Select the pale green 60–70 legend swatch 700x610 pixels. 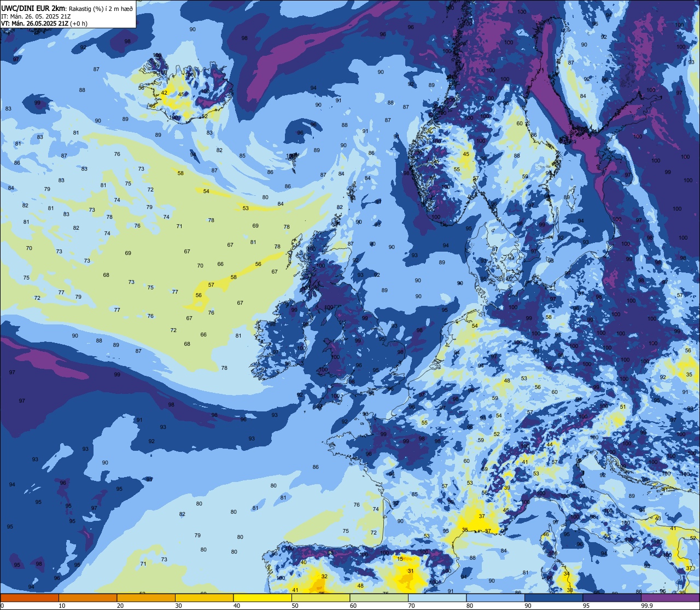click(379, 598)
